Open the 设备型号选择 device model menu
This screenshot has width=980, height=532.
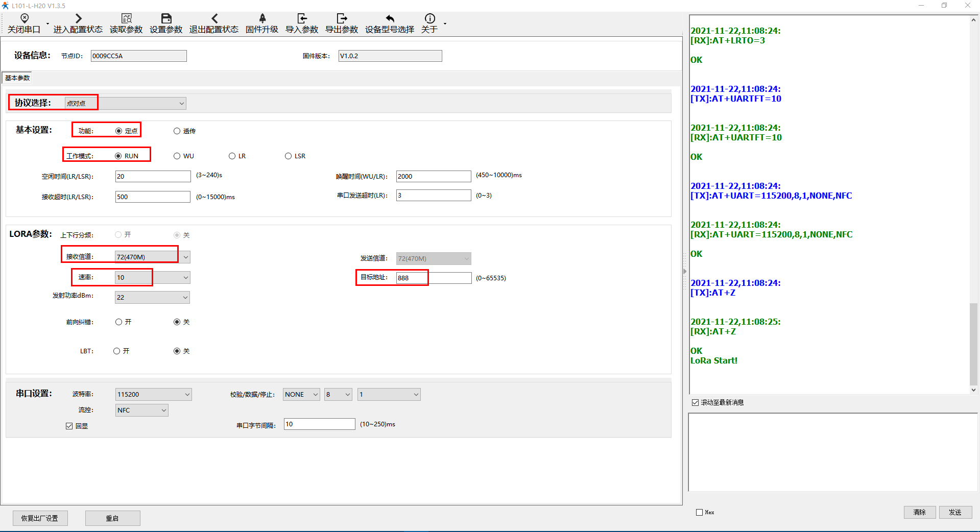(x=390, y=19)
